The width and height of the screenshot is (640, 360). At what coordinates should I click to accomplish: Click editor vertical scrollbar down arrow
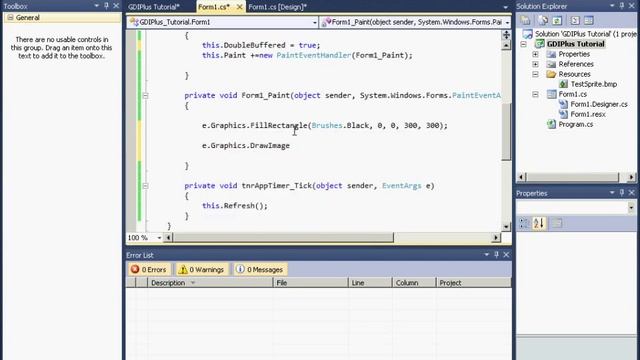[506, 226]
